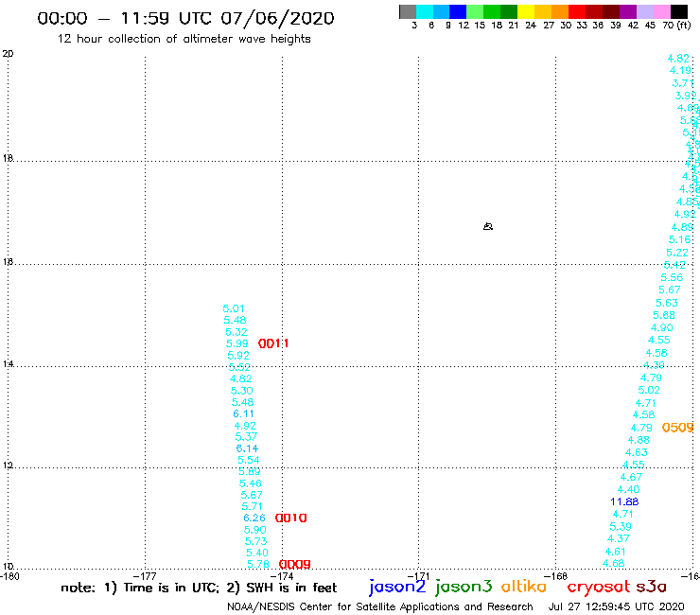
Task: Select the cyan 6 ft legend swatch
Action: [425, 11]
